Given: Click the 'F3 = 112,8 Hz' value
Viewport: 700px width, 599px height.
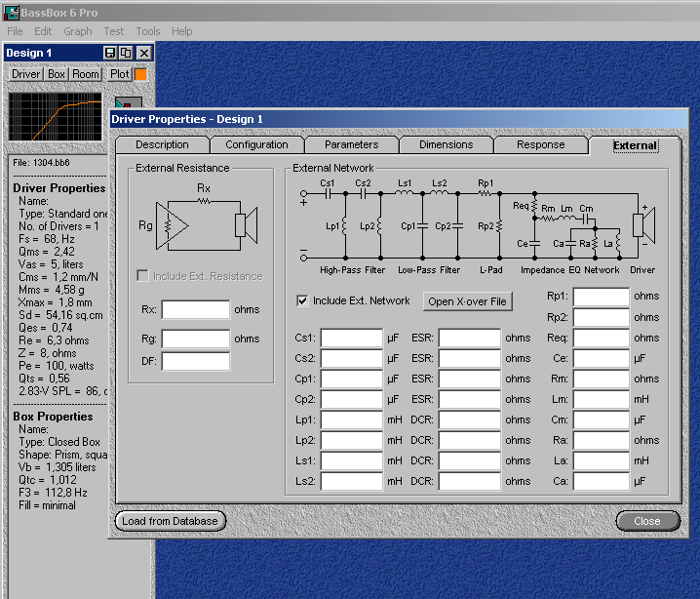Looking at the screenshot, I should pyautogui.click(x=53, y=493).
